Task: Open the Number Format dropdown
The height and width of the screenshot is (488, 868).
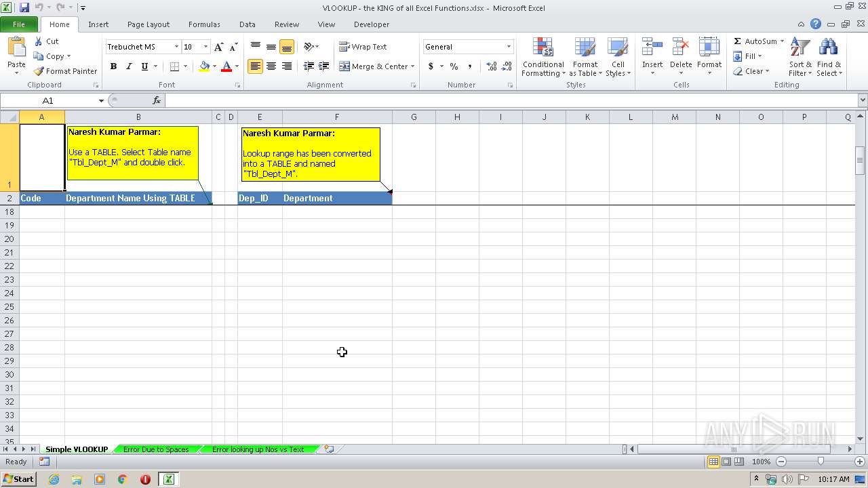Action: [x=509, y=47]
